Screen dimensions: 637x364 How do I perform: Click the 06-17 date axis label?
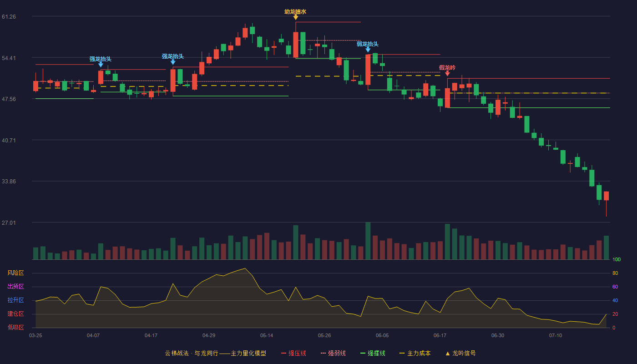(440, 335)
